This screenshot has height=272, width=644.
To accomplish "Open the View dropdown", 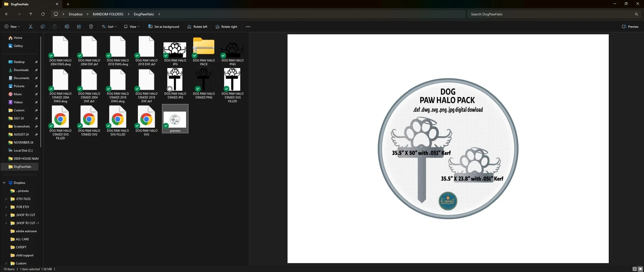I will (x=132, y=27).
